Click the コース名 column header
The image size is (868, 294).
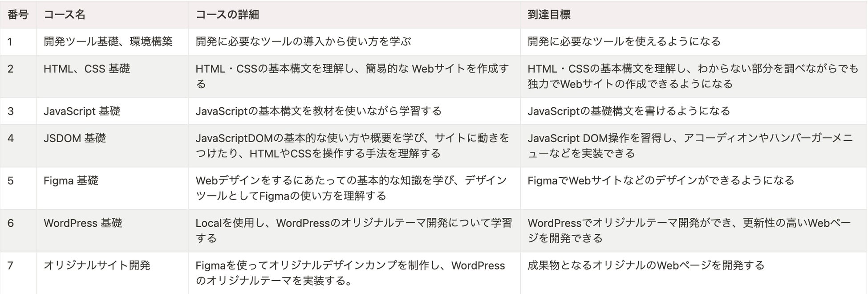pos(65,15)
